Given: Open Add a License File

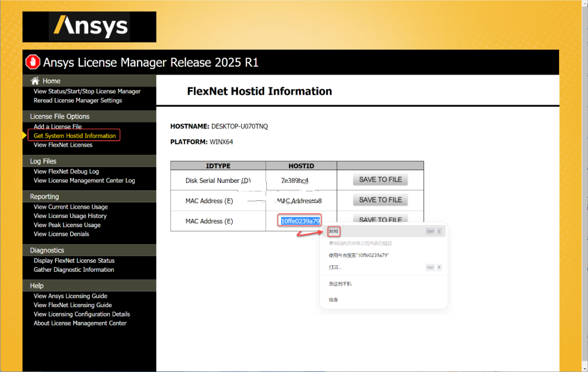Looking at the screenshot, I should coord(57,126).
